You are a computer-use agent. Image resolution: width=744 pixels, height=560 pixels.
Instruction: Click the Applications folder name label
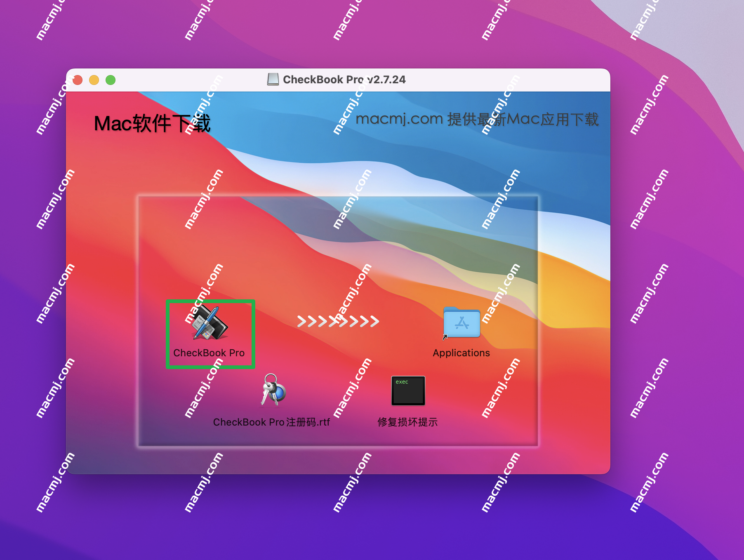461,353
